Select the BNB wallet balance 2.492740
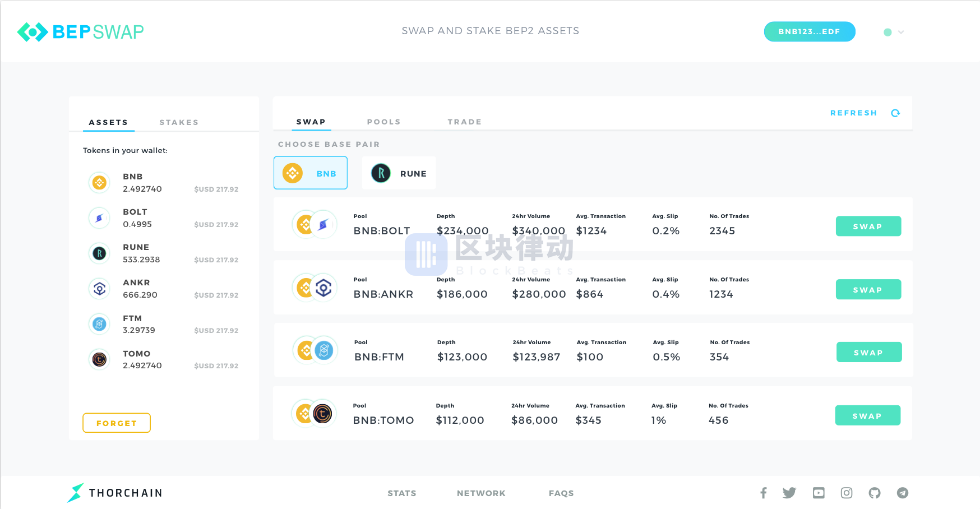 [x=142, y=189]
